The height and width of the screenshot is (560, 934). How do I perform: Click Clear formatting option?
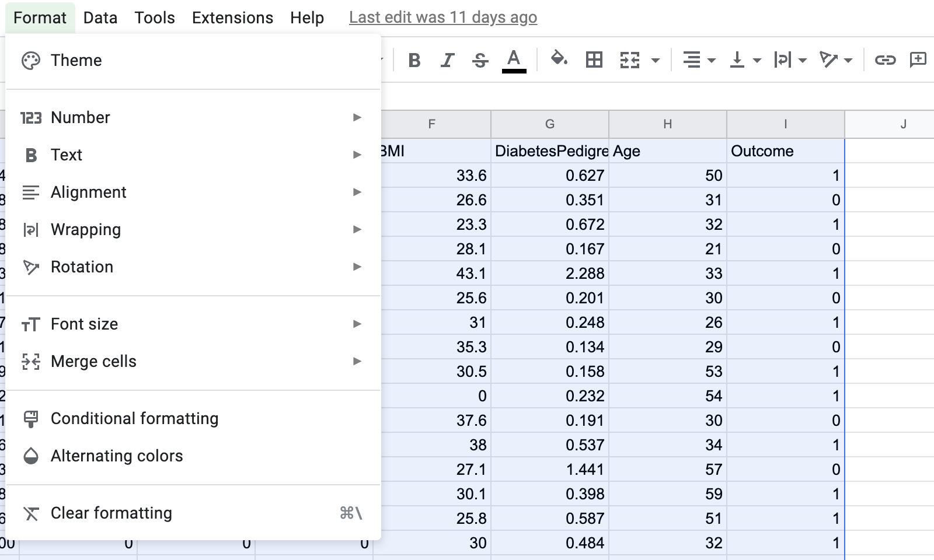pos(111,513)
